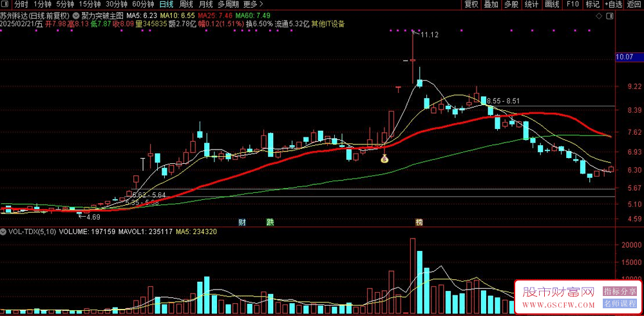The height and width of the screenshot is (316, 644).
Task: Select the 5分钟 period
Action: tap(65, 5)
